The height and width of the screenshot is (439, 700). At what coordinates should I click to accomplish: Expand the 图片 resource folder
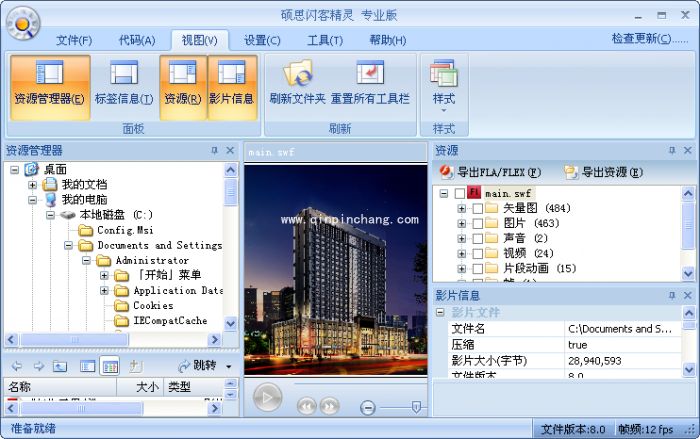click(x=462, y=224)
